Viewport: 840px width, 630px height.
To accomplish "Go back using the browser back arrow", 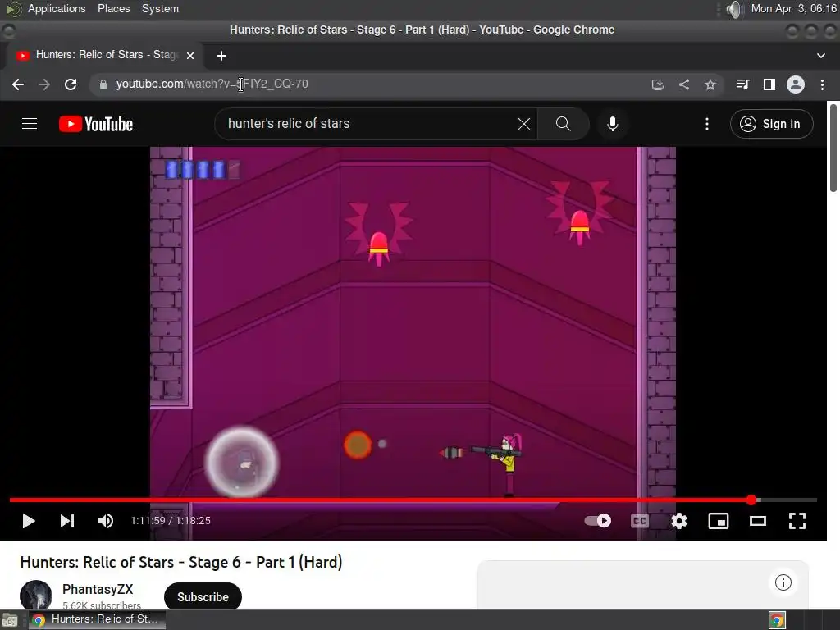I will point(18,84).
